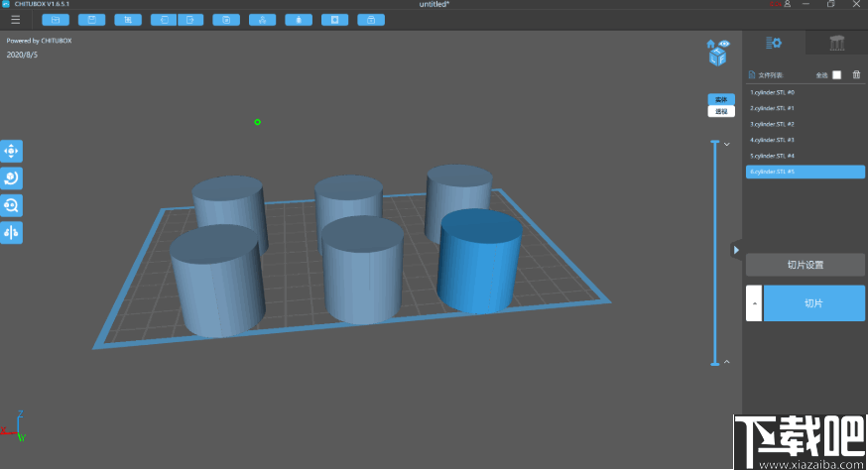Viewport: 868px width, 470px height.
Task: Select the Mirror model tool
Action: point(11,232)
